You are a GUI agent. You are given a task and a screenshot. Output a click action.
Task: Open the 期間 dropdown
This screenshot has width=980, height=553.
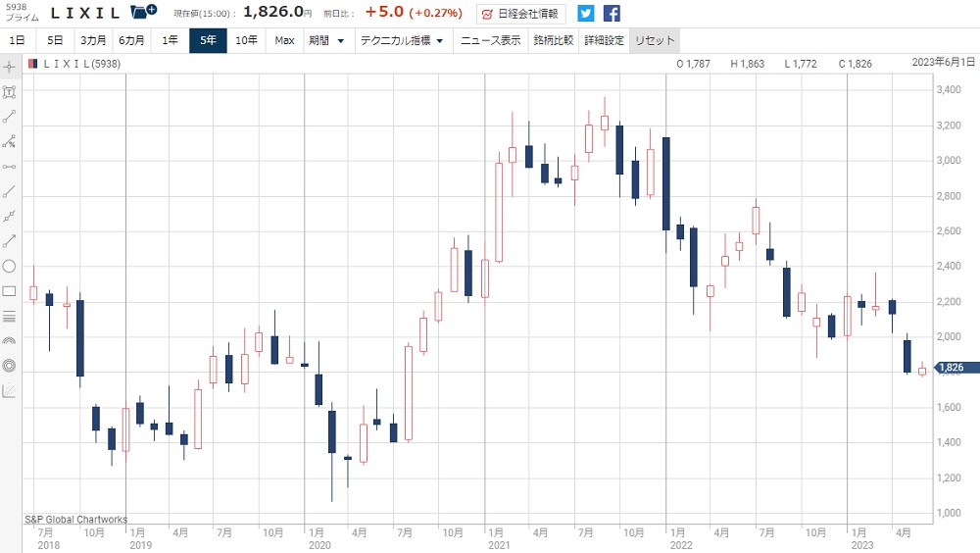tap(327, 40)
